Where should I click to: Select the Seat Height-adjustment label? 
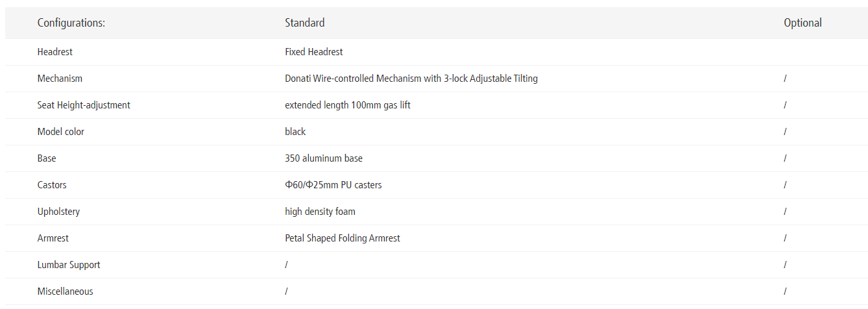pyautogui.click(x=84, y=105)
